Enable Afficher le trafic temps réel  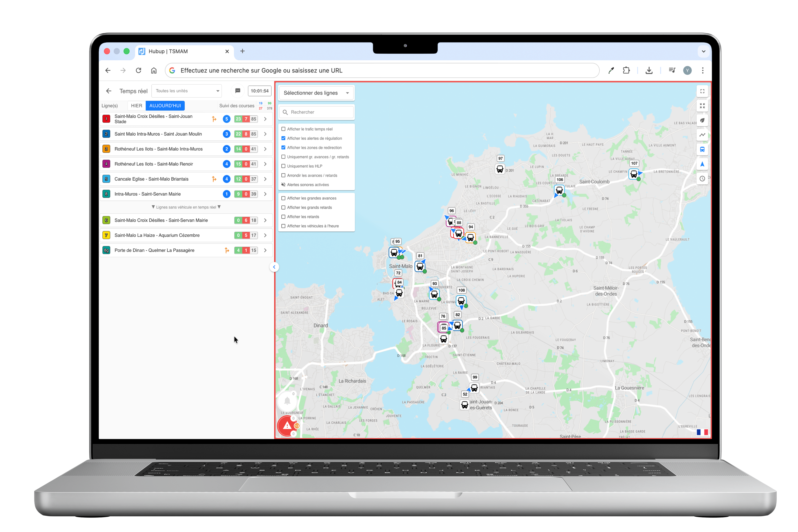coord(283,129)
